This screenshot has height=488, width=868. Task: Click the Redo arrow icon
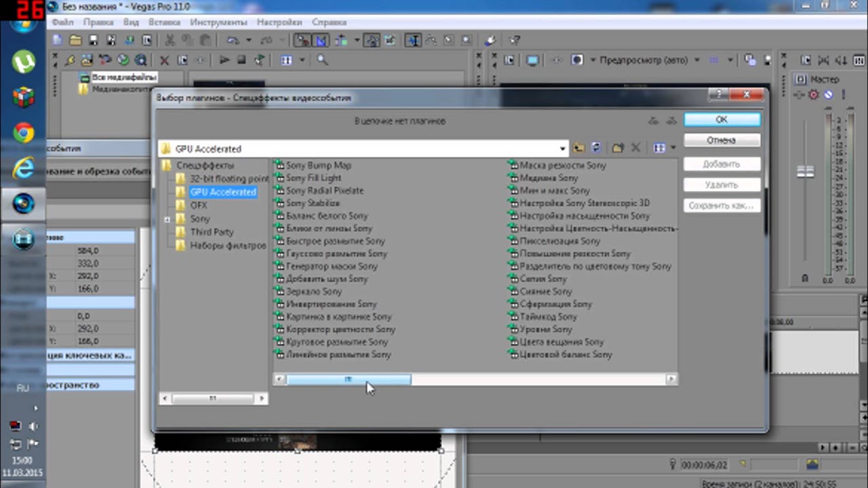[x=266, y=40]
